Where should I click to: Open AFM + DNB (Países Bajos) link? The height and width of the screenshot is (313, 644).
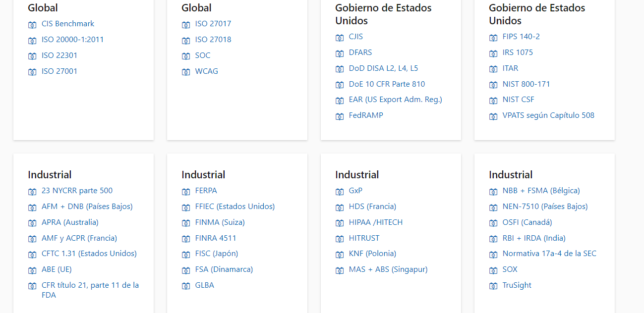[x=87, y=207]
